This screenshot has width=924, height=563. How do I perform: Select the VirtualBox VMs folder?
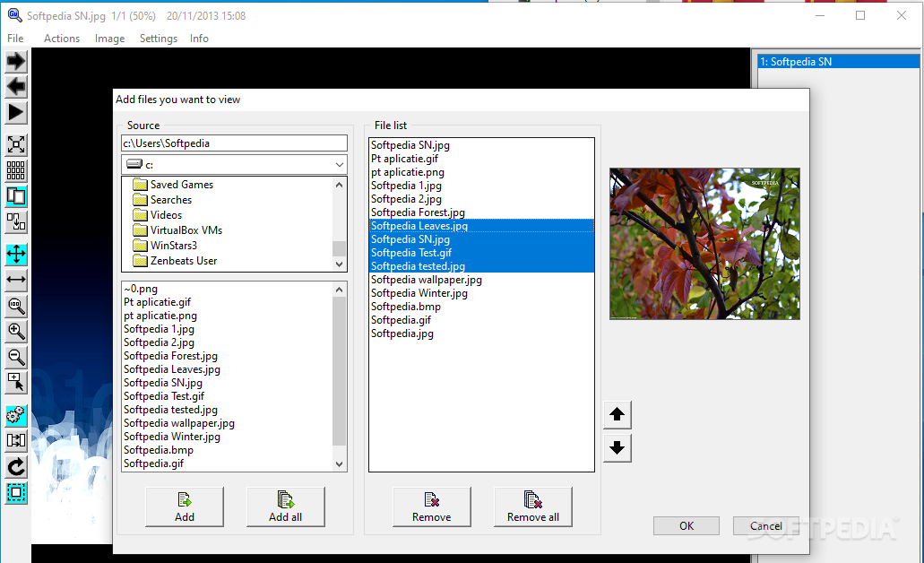point(178,230)
